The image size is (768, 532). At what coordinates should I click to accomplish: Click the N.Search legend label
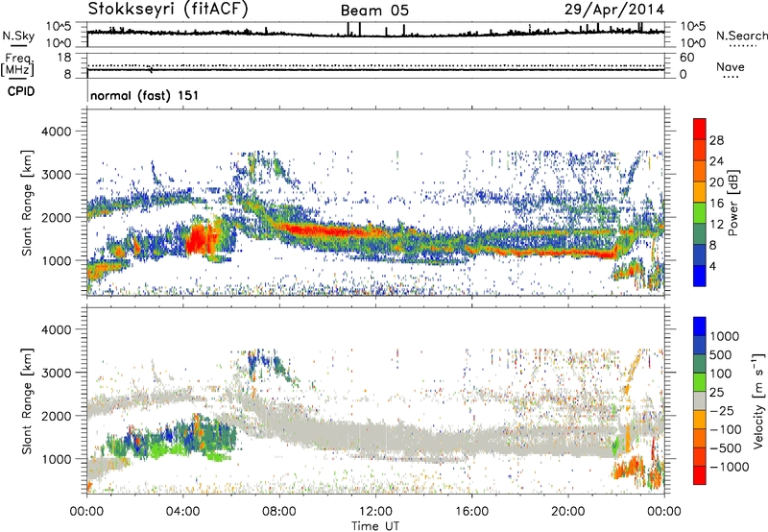coord(741,36)
